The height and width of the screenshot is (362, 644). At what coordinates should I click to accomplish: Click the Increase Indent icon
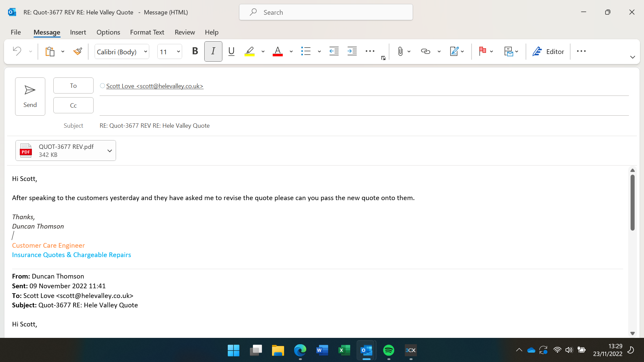(x=352, y=51)
